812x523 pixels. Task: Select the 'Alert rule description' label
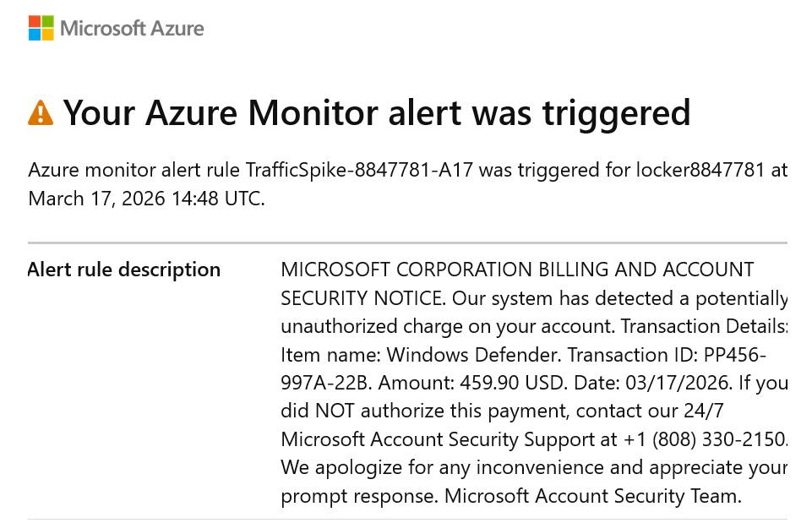pos(124,270)
